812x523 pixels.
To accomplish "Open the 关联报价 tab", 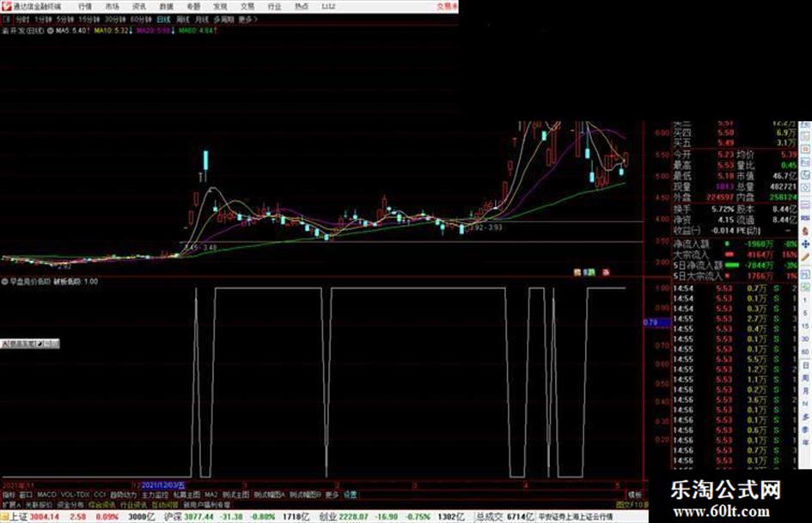I will 39,504.
